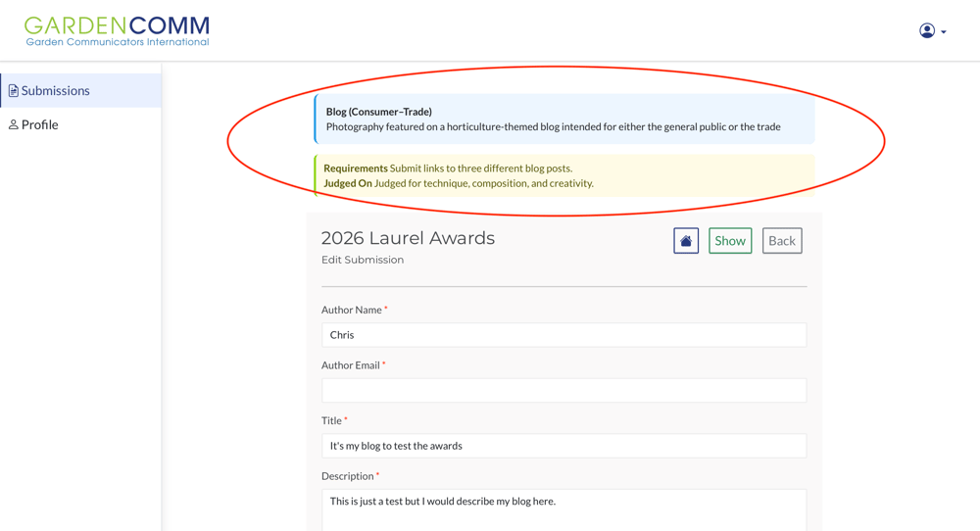Click the home icon button
Screen dimensions: 980x531
(x=686, y=241)
